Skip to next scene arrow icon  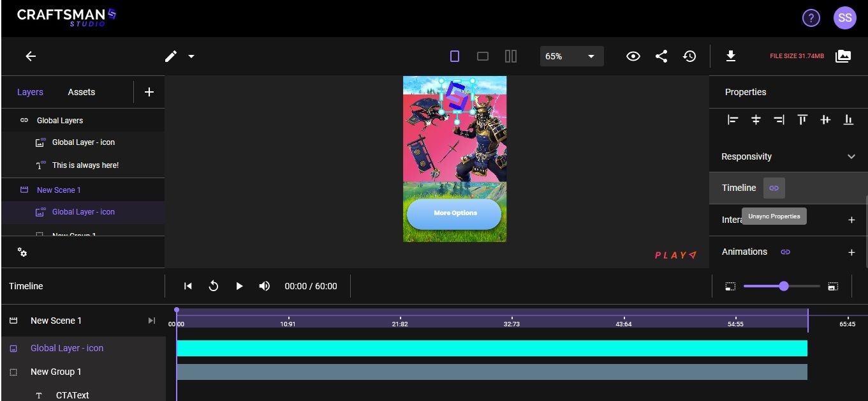(151, 321)
